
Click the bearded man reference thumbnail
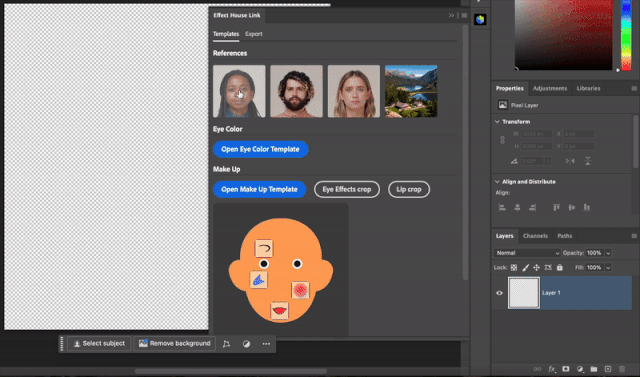pos(296,91)
